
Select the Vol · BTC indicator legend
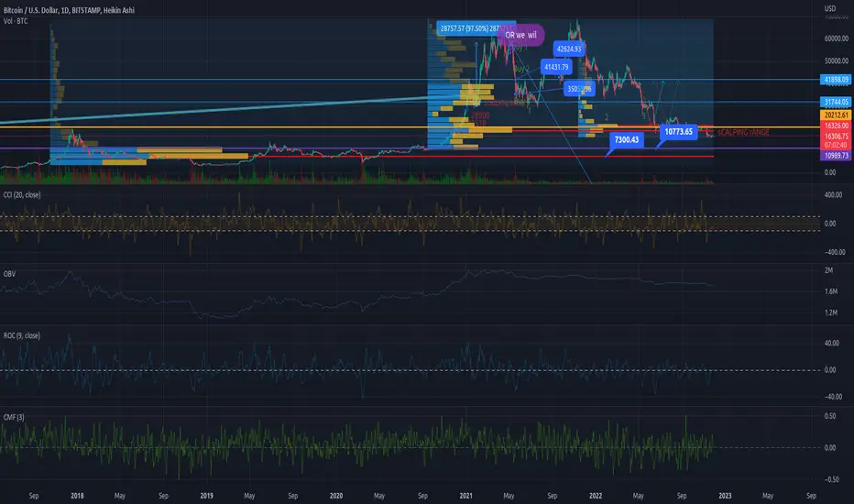[16, 21]
